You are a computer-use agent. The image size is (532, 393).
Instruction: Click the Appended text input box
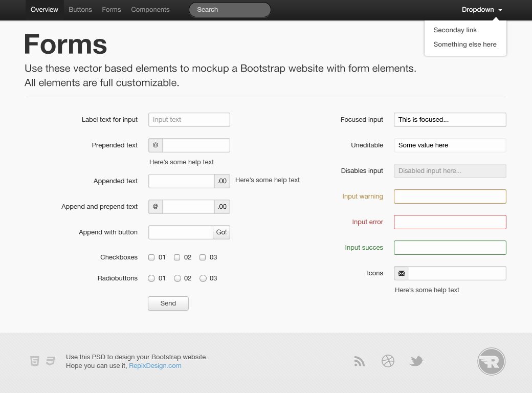(x=182, y=181)
